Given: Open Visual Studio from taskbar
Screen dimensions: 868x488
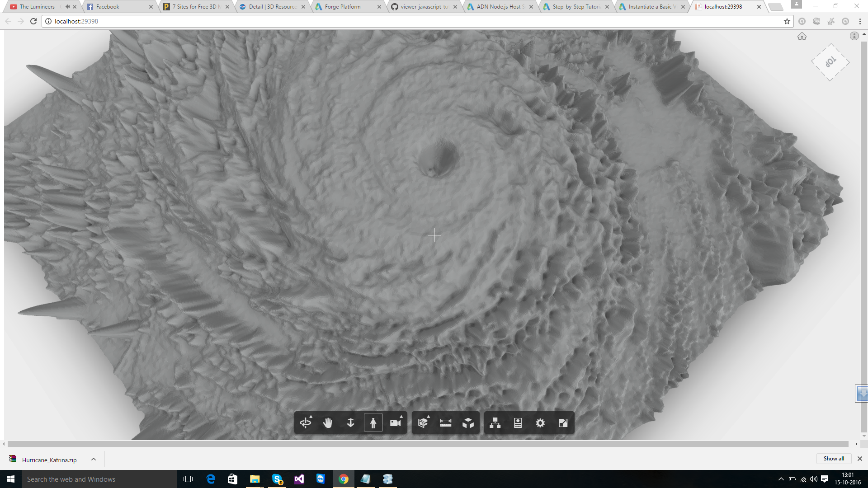Looking at the screenshot, I should coord(299,479).
